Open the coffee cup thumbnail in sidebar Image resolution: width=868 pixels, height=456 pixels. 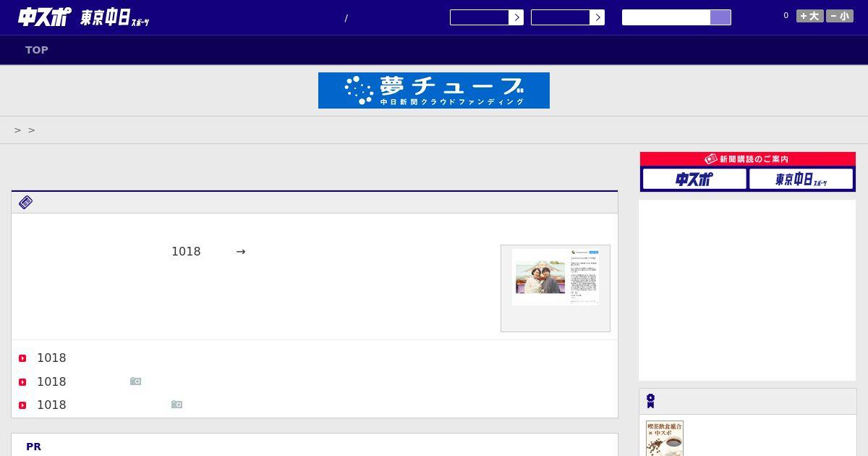665,439
